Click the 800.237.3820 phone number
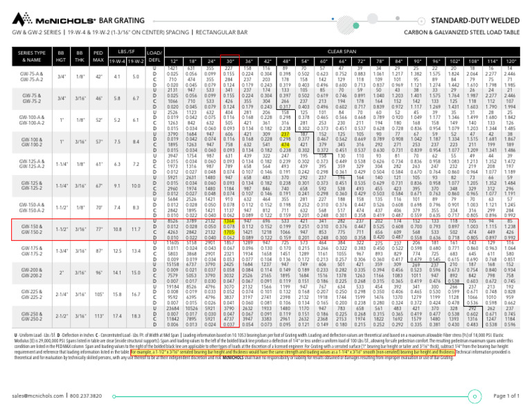532x411 pixels. (x=85, y=396)
